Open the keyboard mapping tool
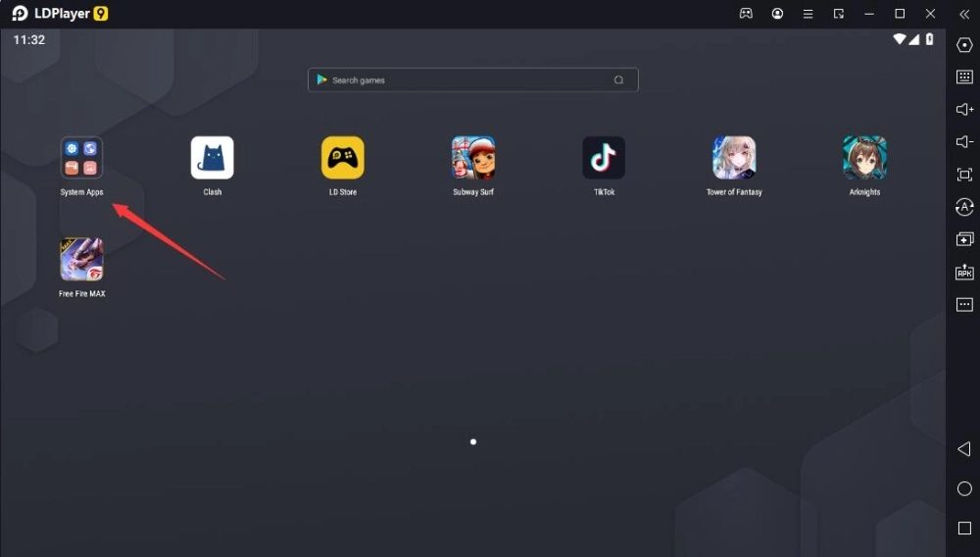 [x=964, y=76]
